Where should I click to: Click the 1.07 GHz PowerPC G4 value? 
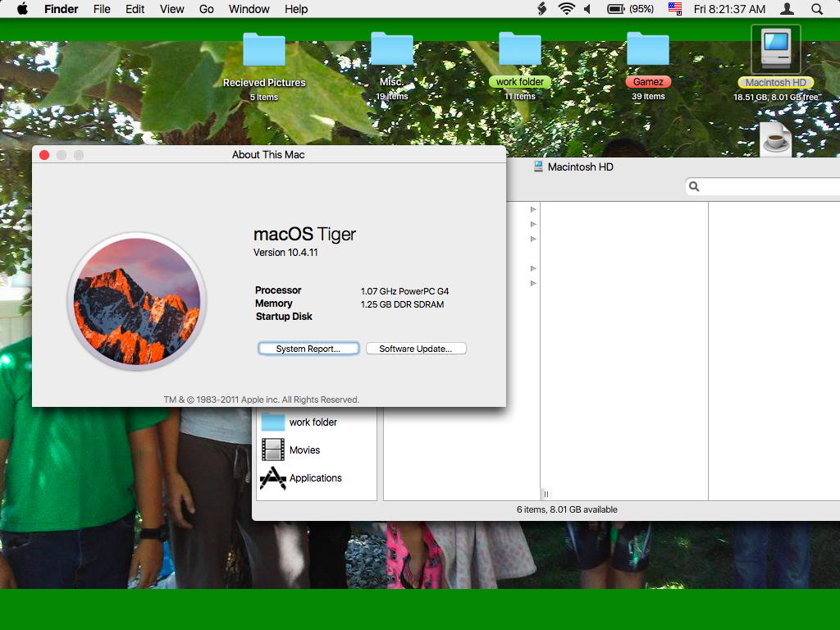click(404, 291)
